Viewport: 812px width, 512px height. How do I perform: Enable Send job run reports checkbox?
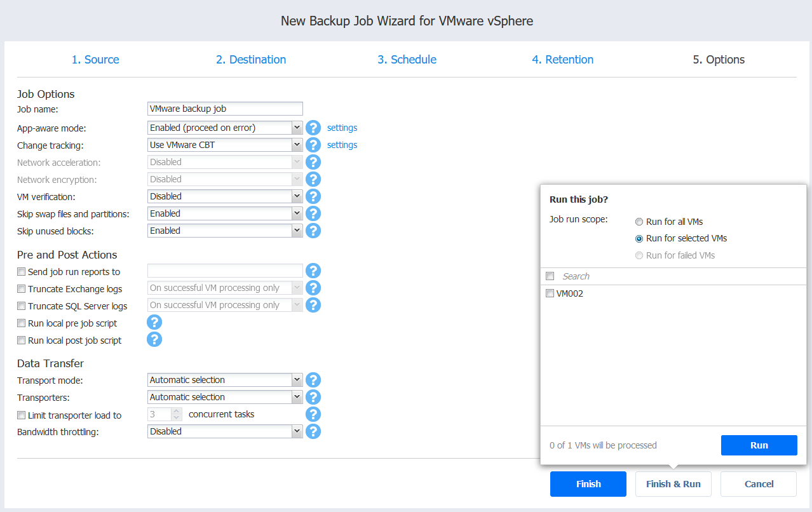[22, 272]
